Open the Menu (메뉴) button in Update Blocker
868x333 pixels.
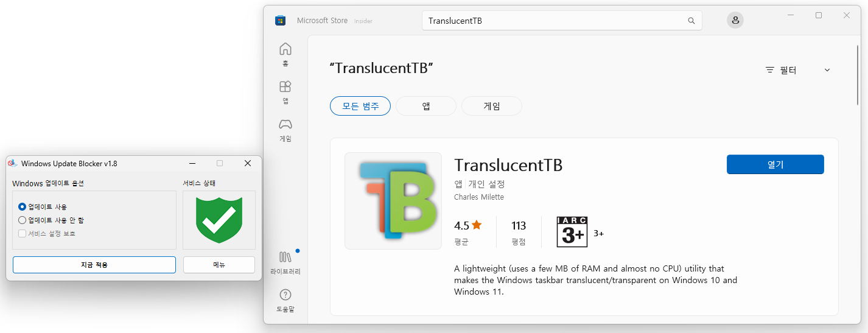(x=219, y=265)
